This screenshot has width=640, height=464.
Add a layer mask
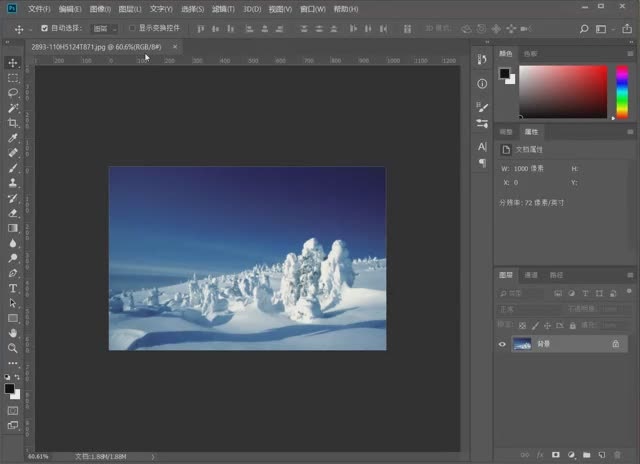556,455
